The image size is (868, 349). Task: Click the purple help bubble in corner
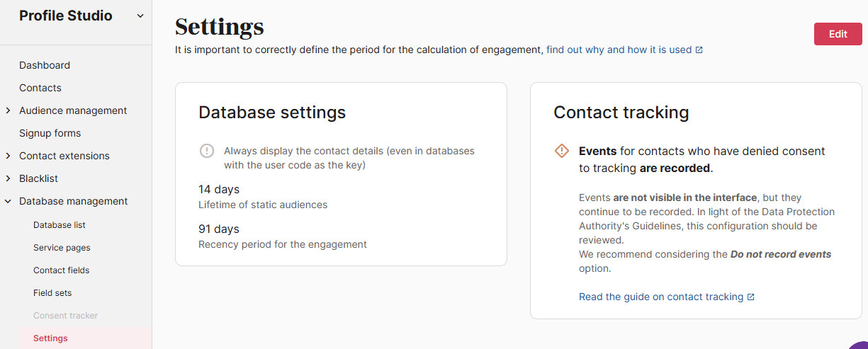point(858,344)
